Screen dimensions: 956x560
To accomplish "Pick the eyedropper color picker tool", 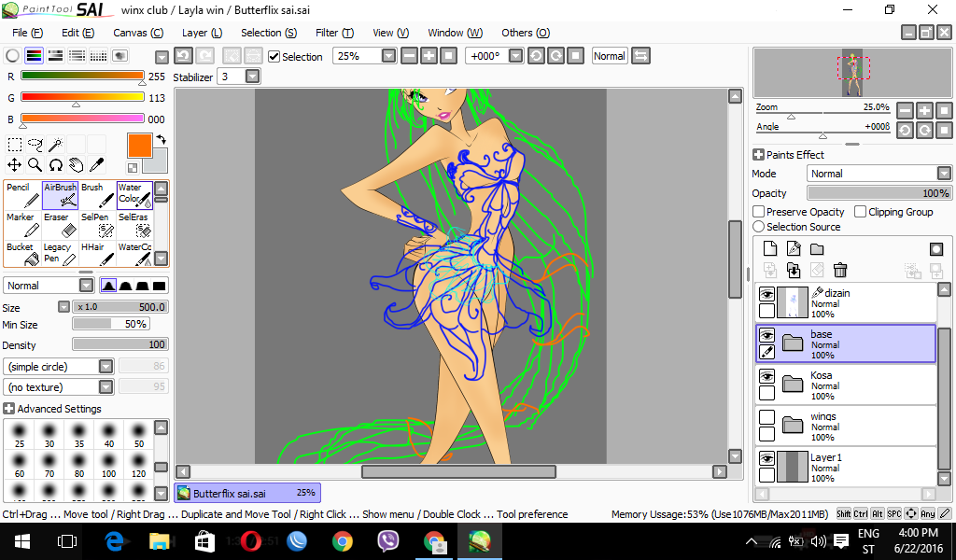I will tap(96, 164).
